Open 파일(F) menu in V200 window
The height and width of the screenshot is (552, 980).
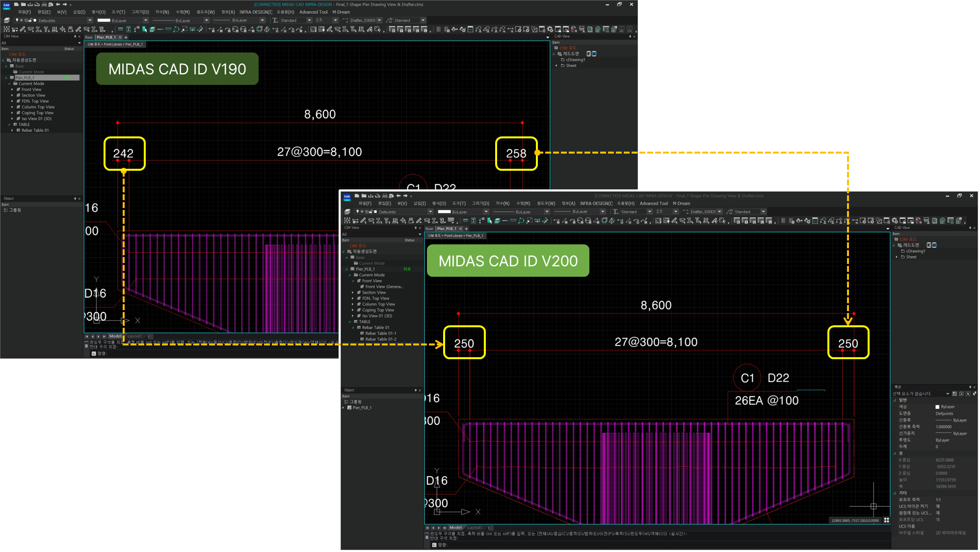tap(365, 203)
